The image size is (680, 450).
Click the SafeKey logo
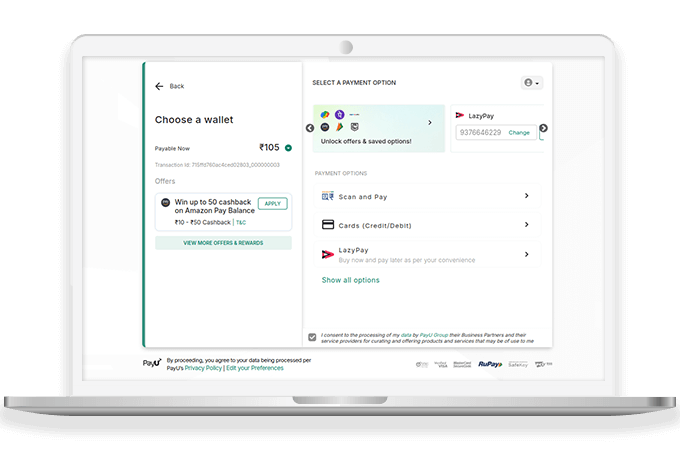click(x=518, y=364)
